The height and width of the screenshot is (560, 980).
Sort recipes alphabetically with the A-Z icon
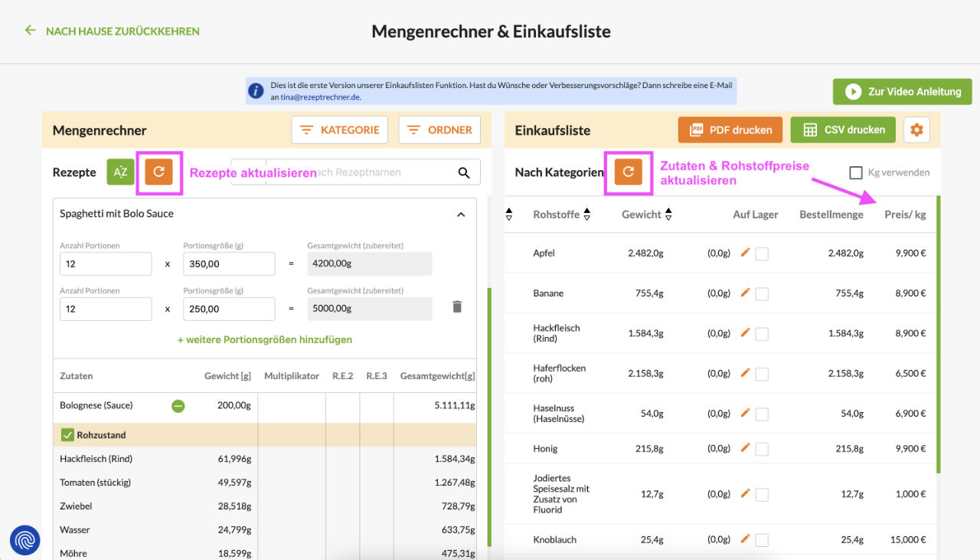tap(120, 172)
